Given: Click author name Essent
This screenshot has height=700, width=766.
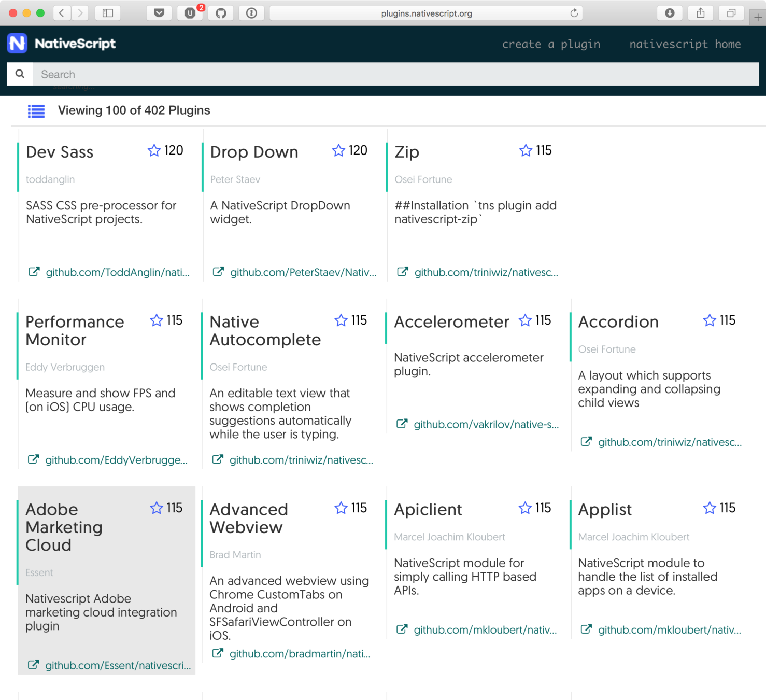Looking at the screenshot, I should pyautogui.click(x=39, y=572).
